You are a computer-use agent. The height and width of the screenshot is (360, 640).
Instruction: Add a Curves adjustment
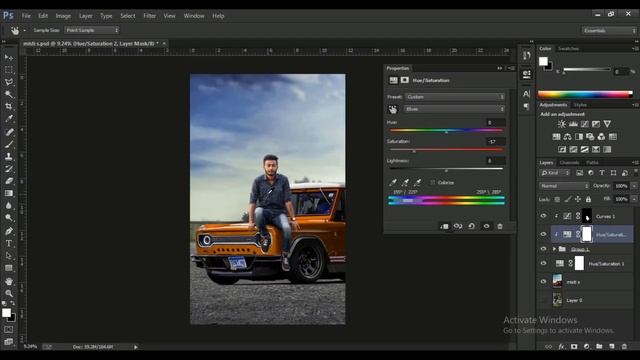tap(584, 124)
